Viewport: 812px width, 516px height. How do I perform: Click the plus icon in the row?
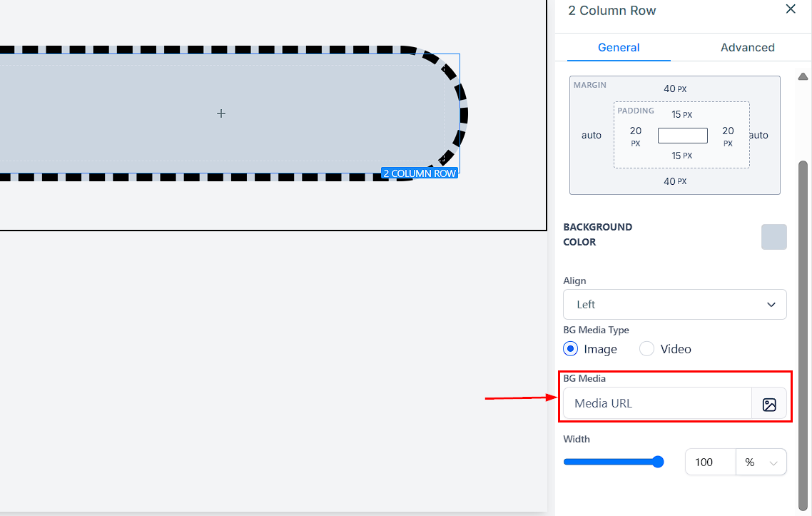[221, 113]
